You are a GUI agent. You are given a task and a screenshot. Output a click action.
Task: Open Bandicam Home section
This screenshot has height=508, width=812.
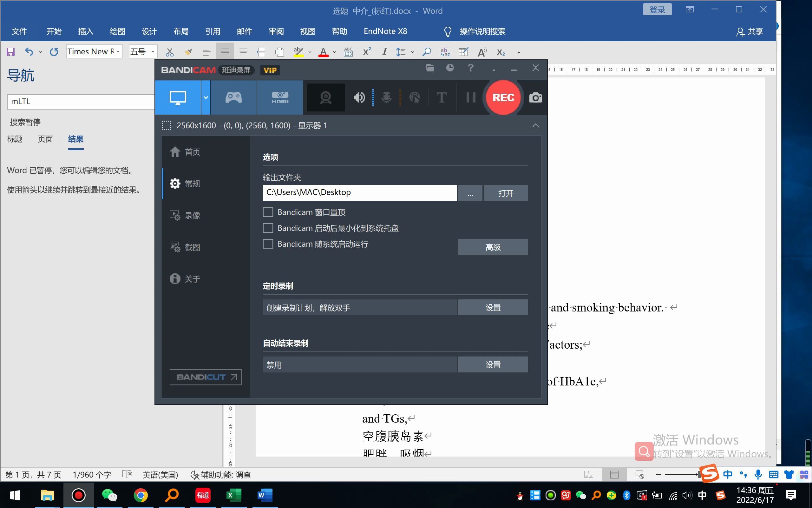[185, 152]
